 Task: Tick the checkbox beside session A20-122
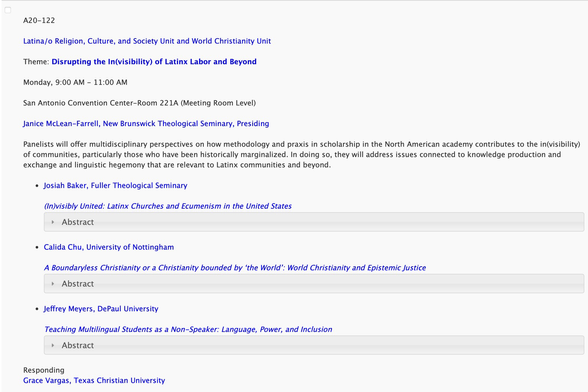8,10
